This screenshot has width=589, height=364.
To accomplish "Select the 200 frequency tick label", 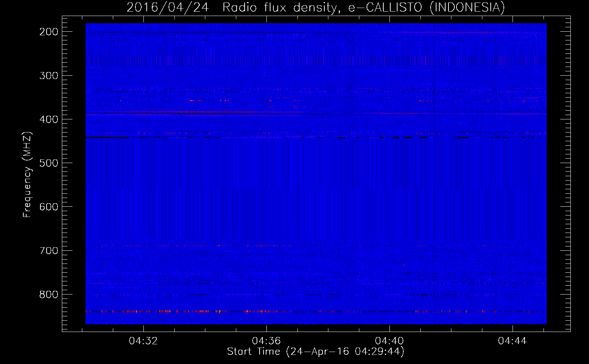I will click(x=49, y=32).
